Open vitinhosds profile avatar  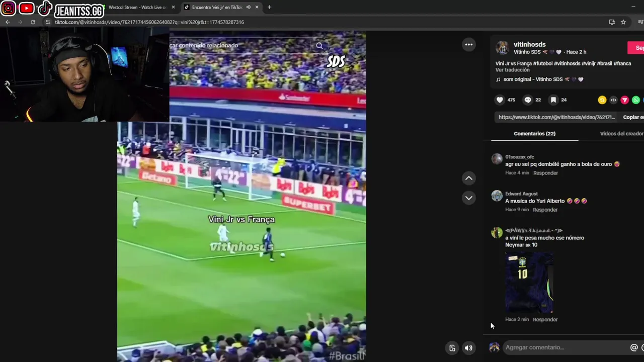[x=502, y=48]
